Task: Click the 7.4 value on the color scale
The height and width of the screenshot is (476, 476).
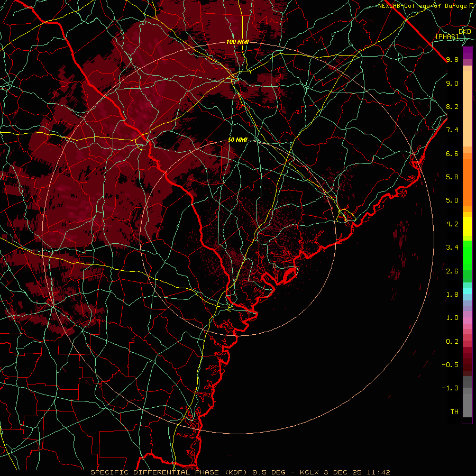Action: pyautogui.click(x=452, y=130)
